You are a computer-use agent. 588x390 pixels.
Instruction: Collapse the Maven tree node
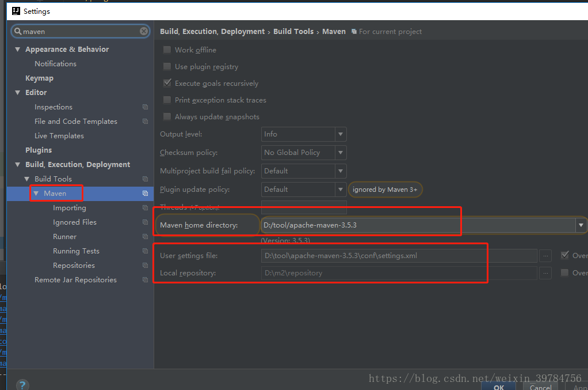tap(36, 194)
